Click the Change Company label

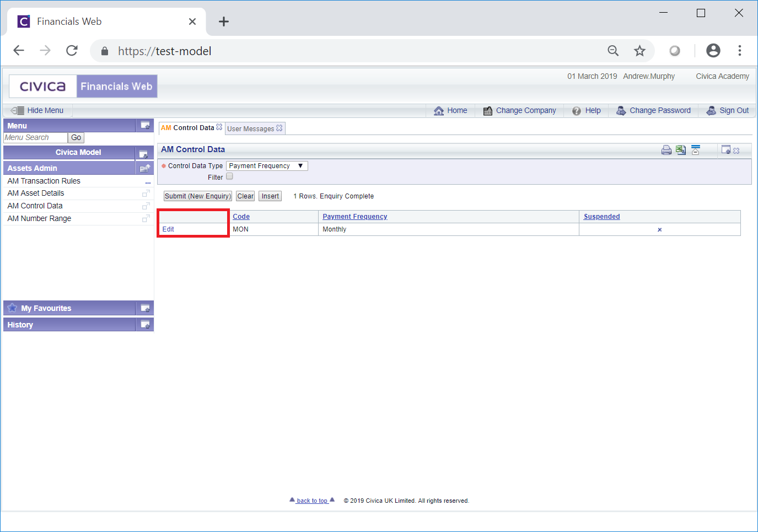526,110
